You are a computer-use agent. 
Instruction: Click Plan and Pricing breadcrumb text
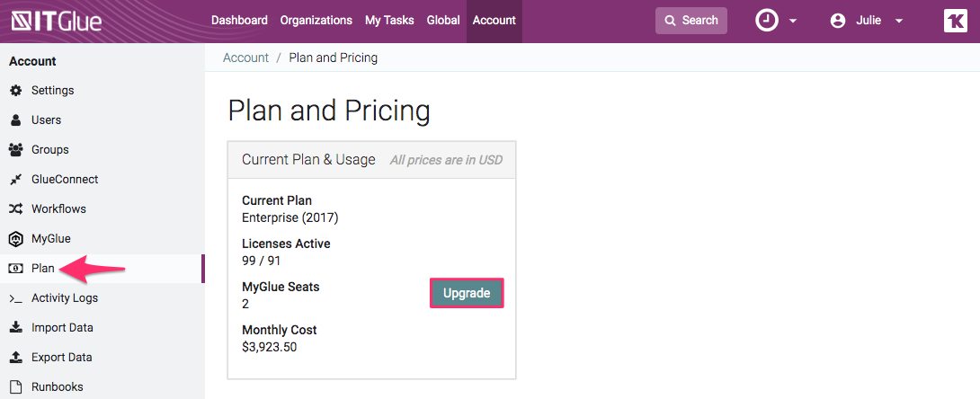(334, 58)
